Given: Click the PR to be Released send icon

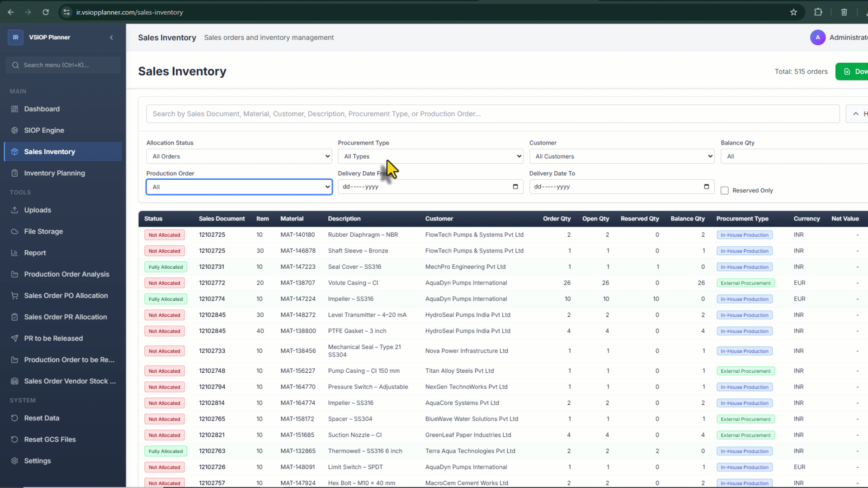Looking at the screenshot, I should coord(14,338).
